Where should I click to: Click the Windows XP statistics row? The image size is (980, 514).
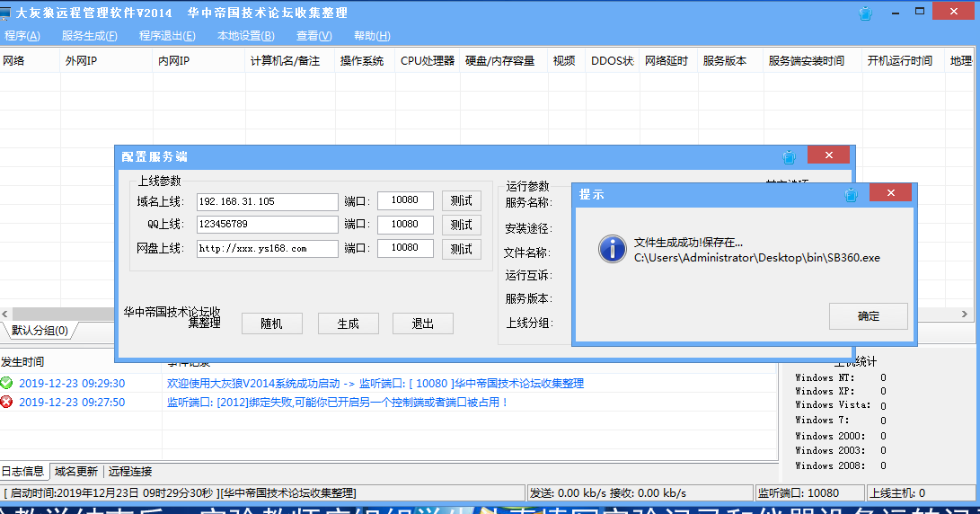pyautogui.click(x=840, y=392)
